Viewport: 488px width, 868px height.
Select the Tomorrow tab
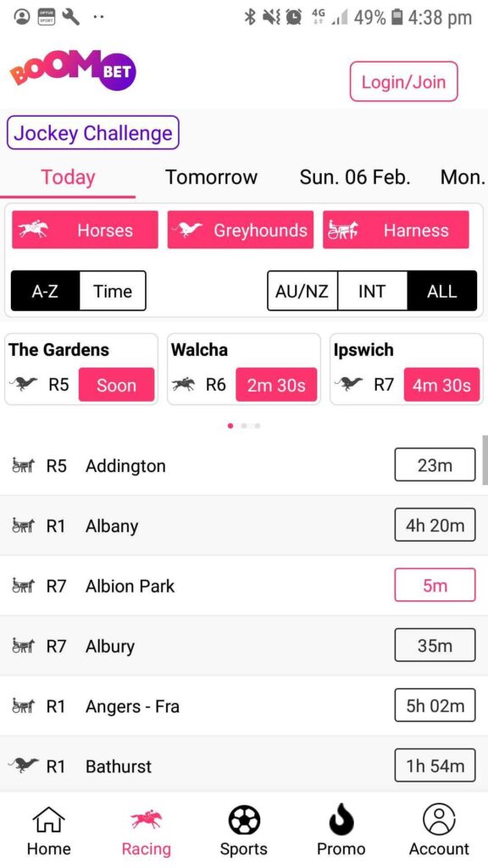coord(211,177)
